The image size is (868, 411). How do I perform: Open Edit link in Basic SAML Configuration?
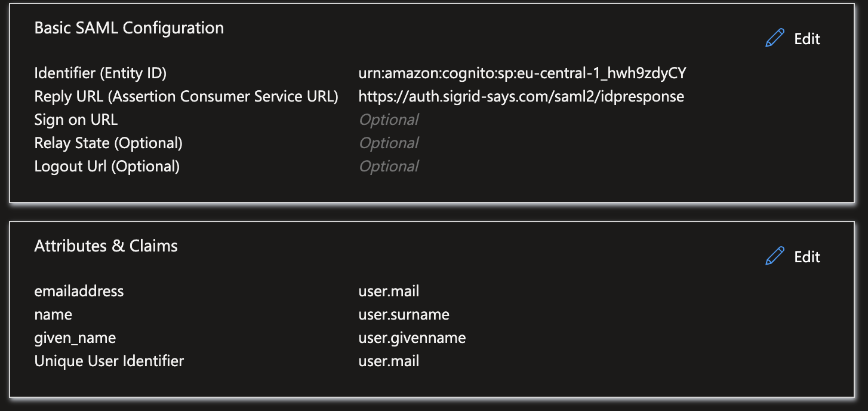pyautogui.click(x=807, y=39)
